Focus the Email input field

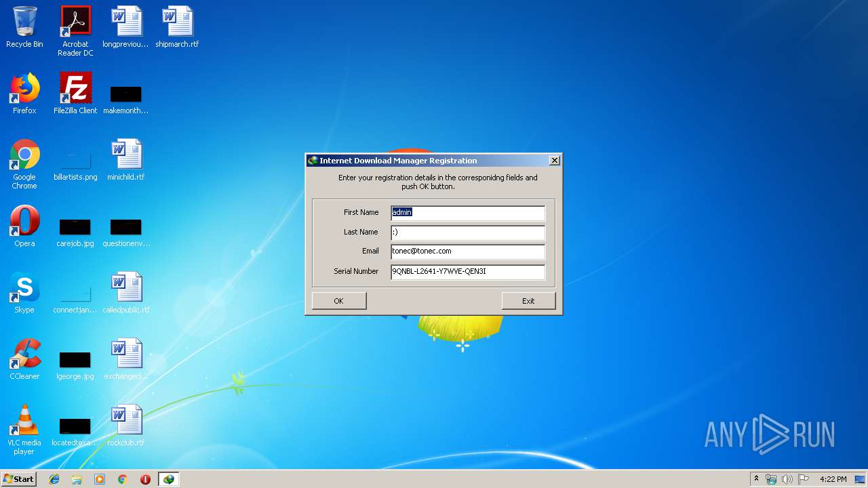coord(468,251)
